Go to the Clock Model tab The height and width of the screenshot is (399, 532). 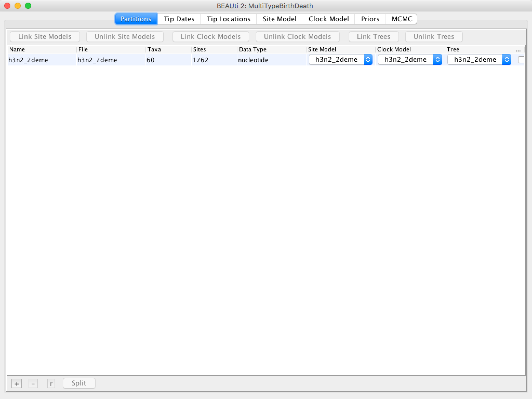pyautogui.click(x=328, y=19)
